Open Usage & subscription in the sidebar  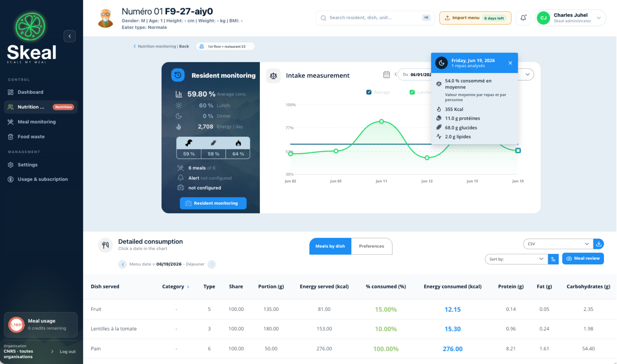tap(41, 179)
